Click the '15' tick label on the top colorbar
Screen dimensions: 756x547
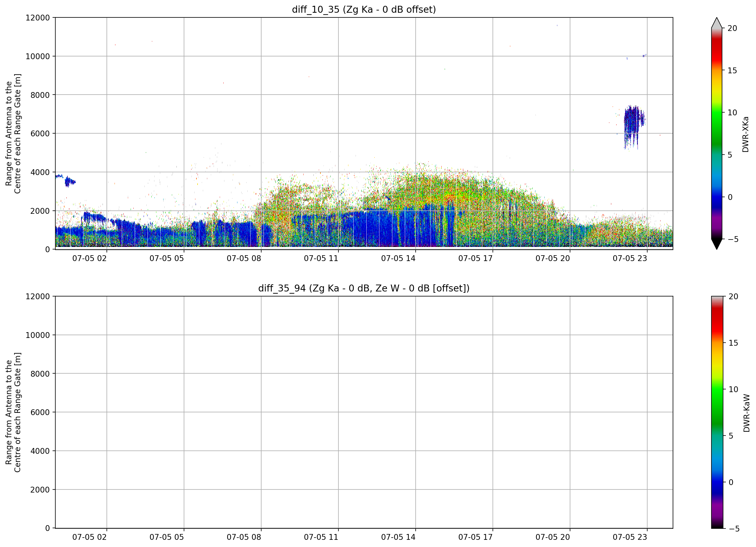tap(732, 71)
